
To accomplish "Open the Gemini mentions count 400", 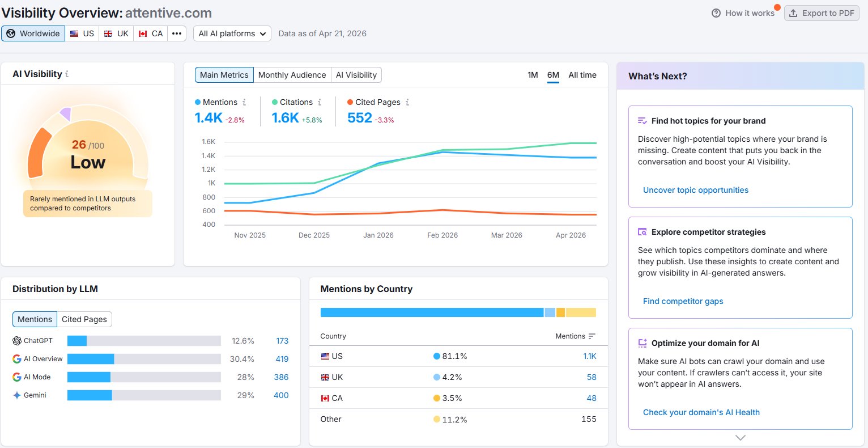I will pos(281,395).
